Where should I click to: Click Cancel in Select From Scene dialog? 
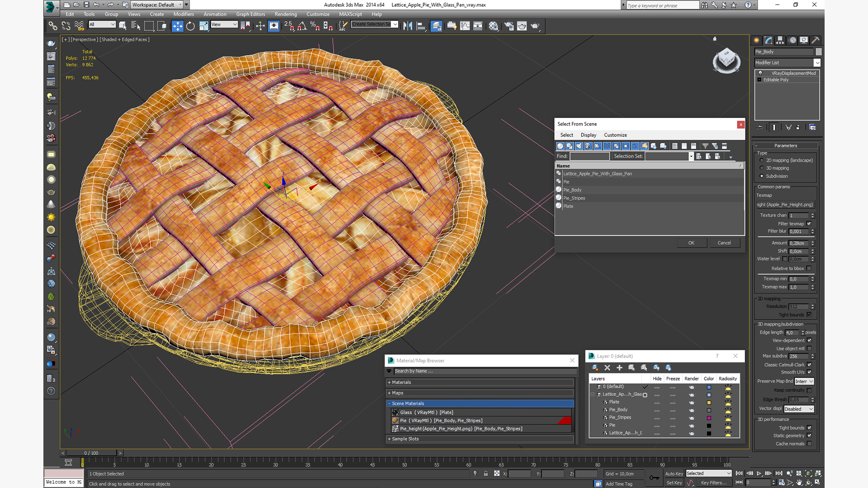coord(724,243)
